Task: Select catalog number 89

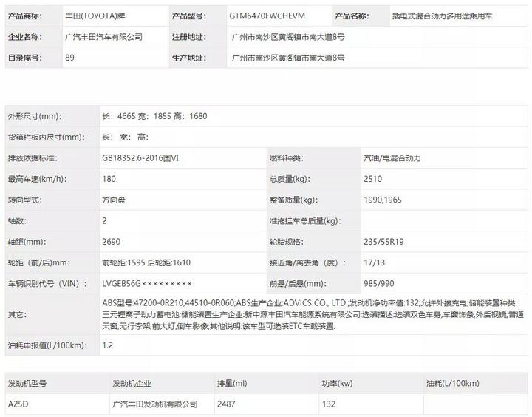Action: point(70,58)
